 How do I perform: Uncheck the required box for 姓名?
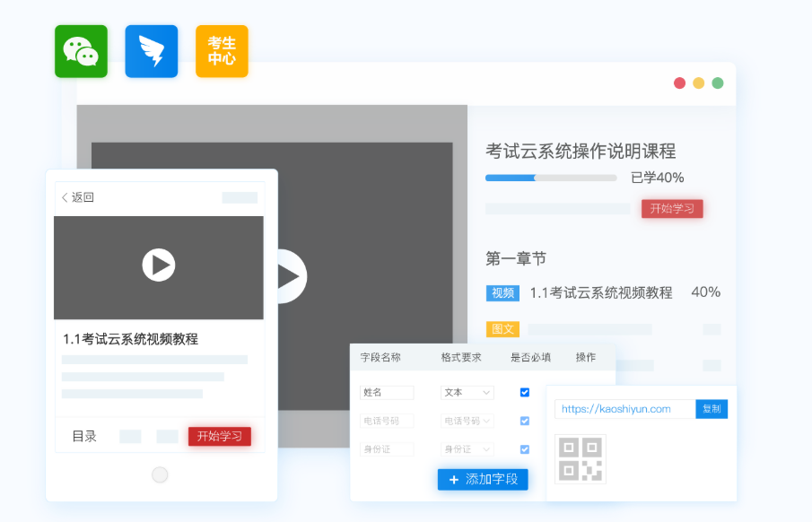[525, 392]
